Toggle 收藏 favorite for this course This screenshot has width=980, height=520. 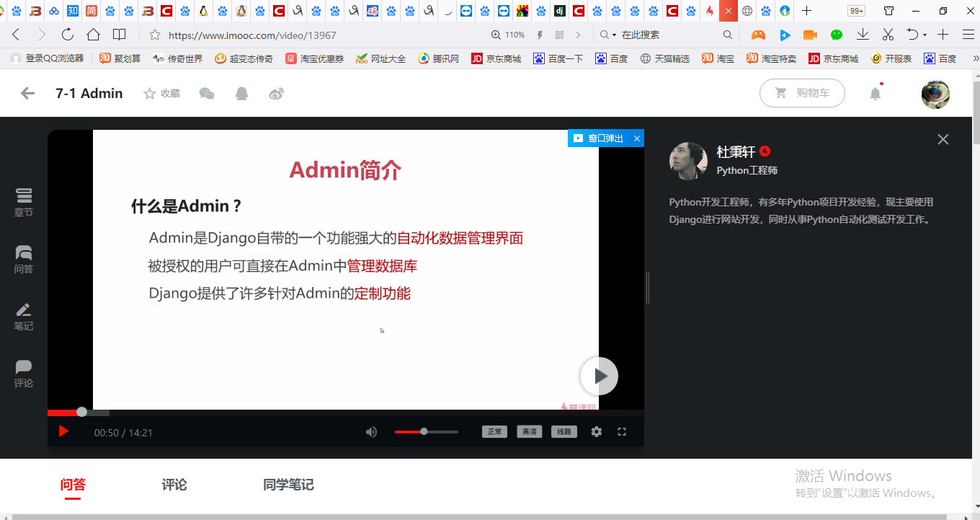[x=162, y=93]
